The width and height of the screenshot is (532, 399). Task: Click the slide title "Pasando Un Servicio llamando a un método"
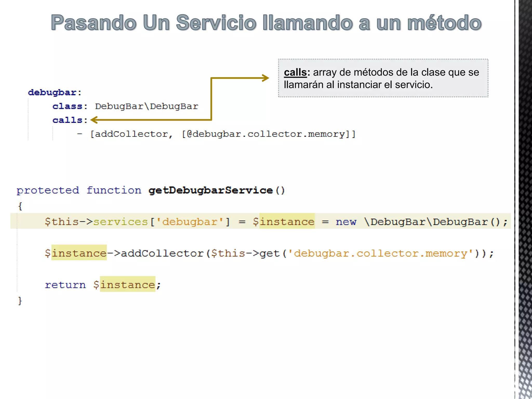coord(266,23)
